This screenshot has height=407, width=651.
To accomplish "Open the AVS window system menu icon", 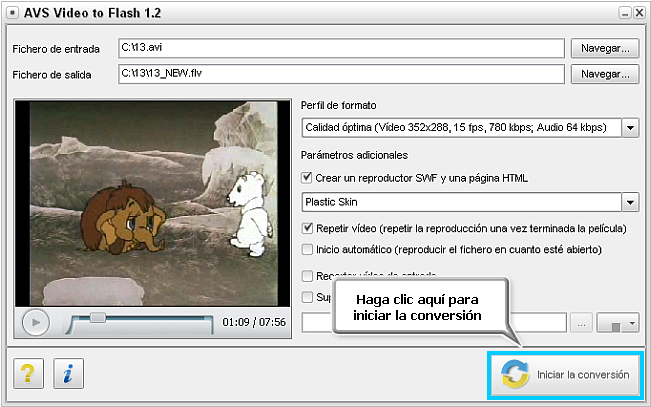I will click(x=12, y=13).
